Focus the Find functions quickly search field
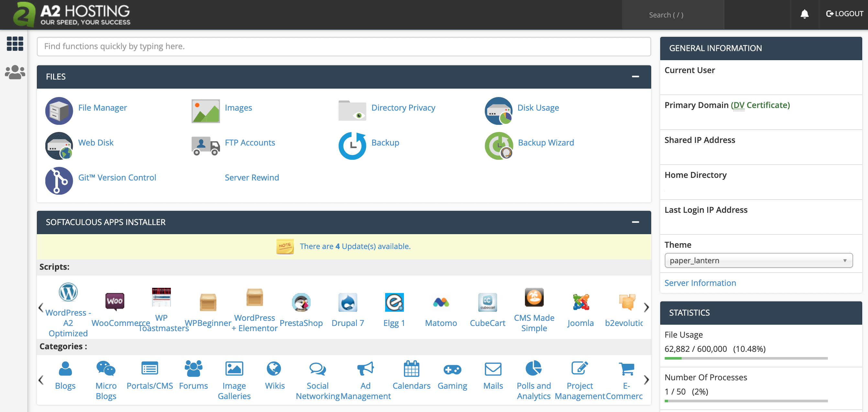The height and width of the screenshot is (412, 868). tap(343, 47)
